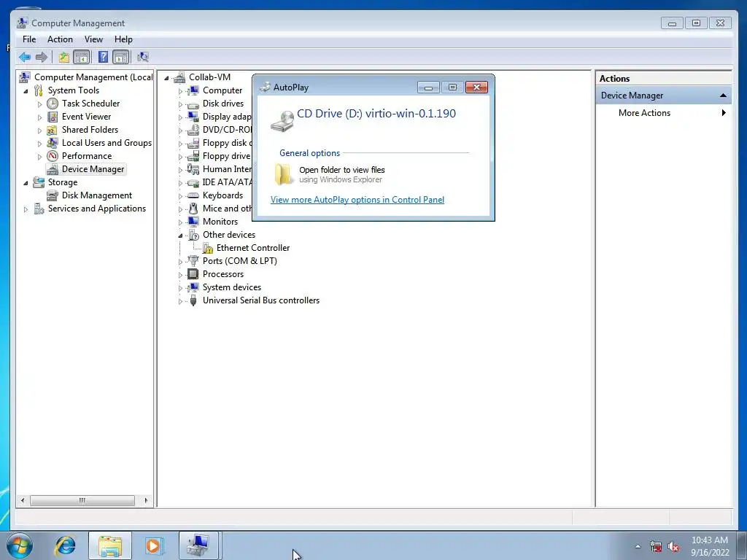The height and width of the screenshot is (560, 747).
Task: Show hidden tray icons arrow
Action: coord(638,547)
